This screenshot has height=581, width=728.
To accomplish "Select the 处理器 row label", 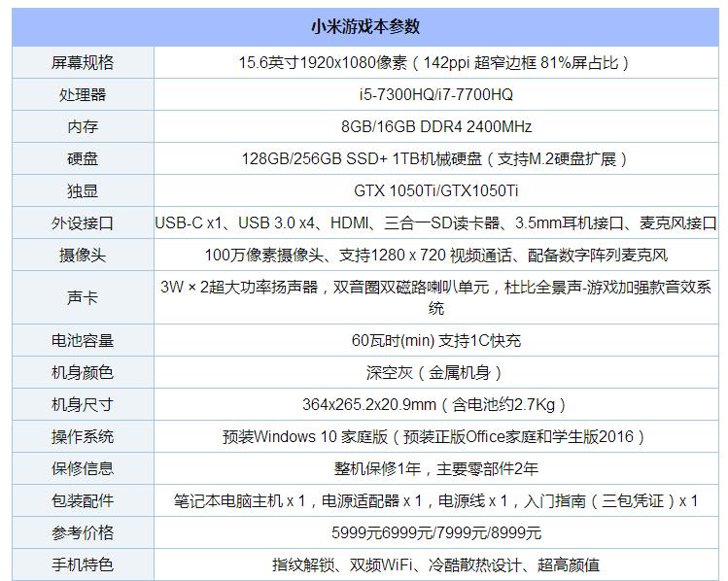I will coord(83,94).
